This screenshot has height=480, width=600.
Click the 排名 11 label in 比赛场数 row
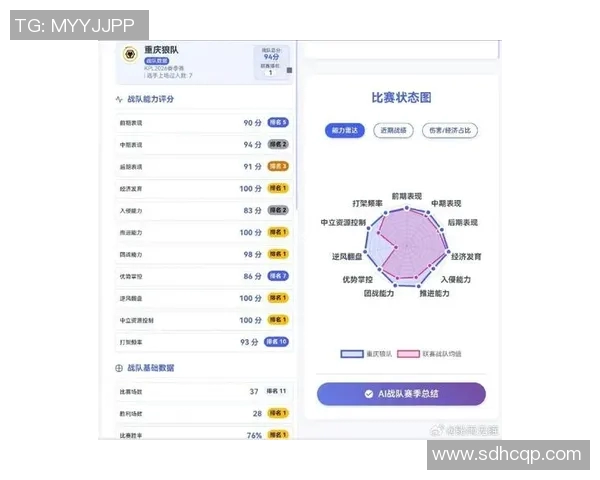pyautogui.click(x=276, y=391)
